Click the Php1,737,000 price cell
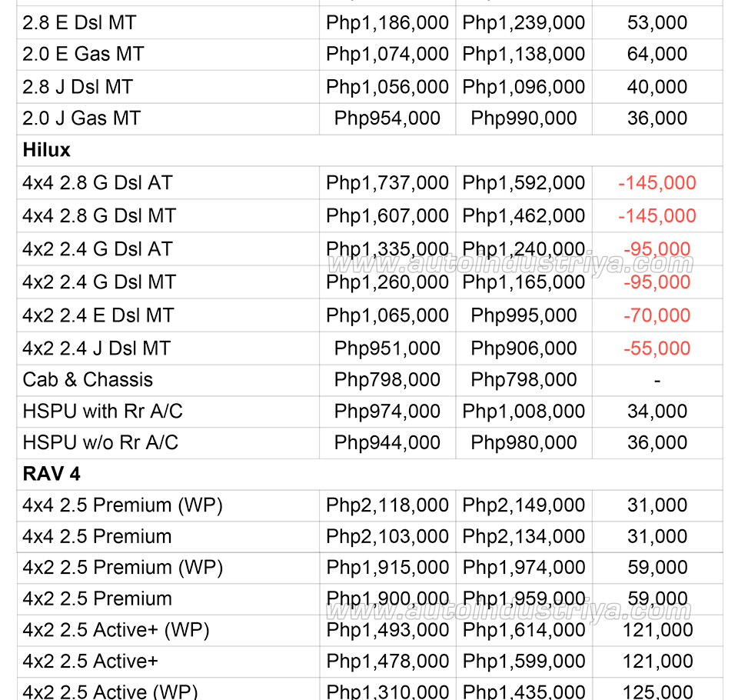738x700 pixels. [x=387, y=182]
